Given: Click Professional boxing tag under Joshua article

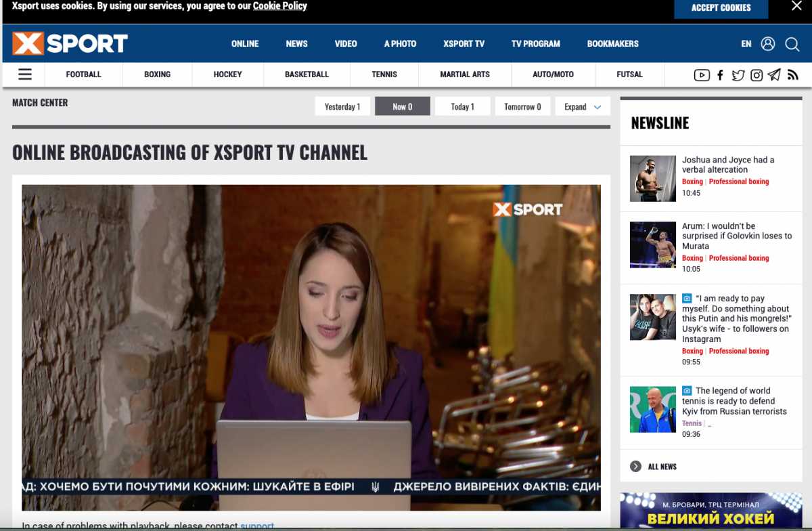Looking at the screenshot, I should [739, 182].
